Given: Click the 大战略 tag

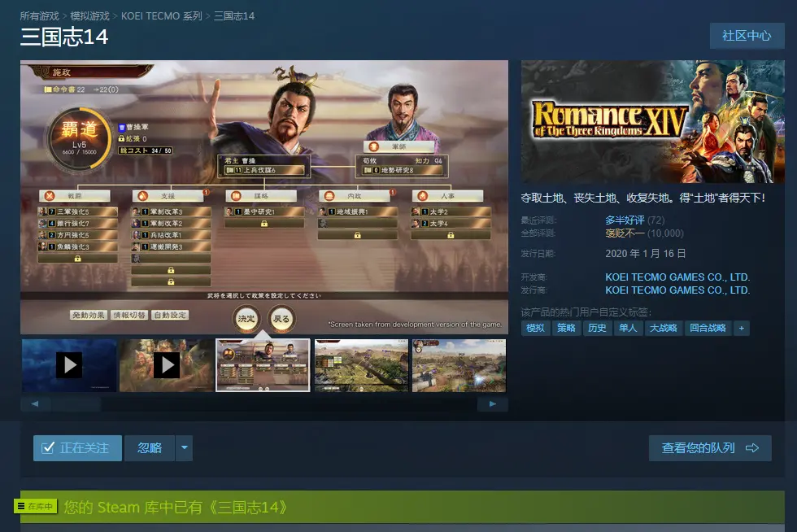Looking at the screenshot, I should click(x=664, y=328).
